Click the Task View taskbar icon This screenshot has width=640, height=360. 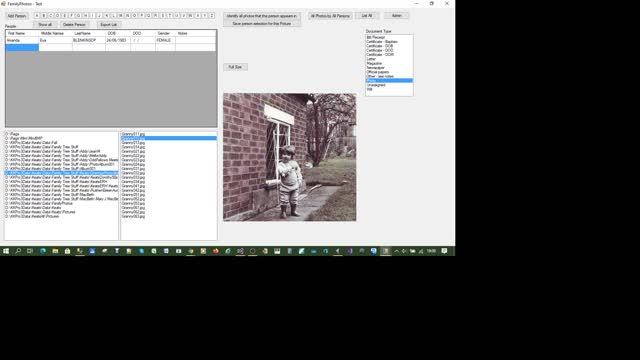point(30,251)
